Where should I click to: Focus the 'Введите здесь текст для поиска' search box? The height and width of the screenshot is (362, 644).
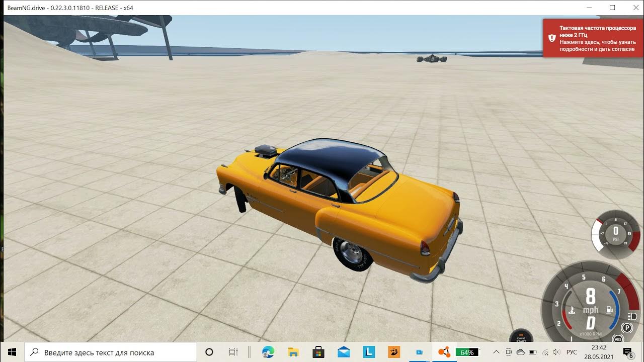110,352
